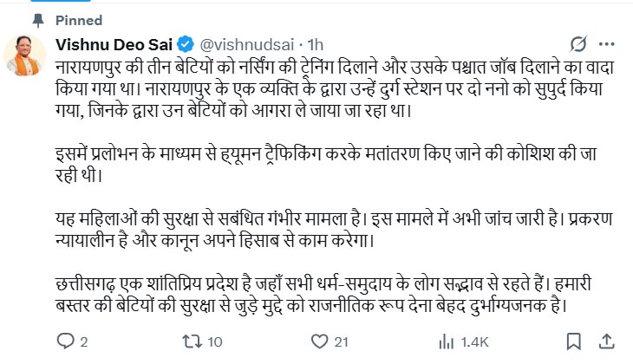Open the post via the 1h timestamp
Screen dimensions: 633x364
(x=316, y=43)
